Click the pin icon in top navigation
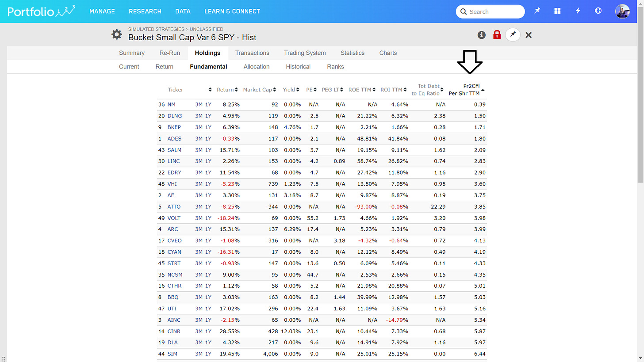The image size is (644, 362). [x=537, y=11]
